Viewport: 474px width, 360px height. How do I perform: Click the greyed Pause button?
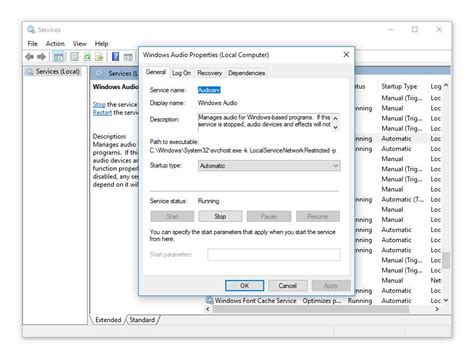269,216
